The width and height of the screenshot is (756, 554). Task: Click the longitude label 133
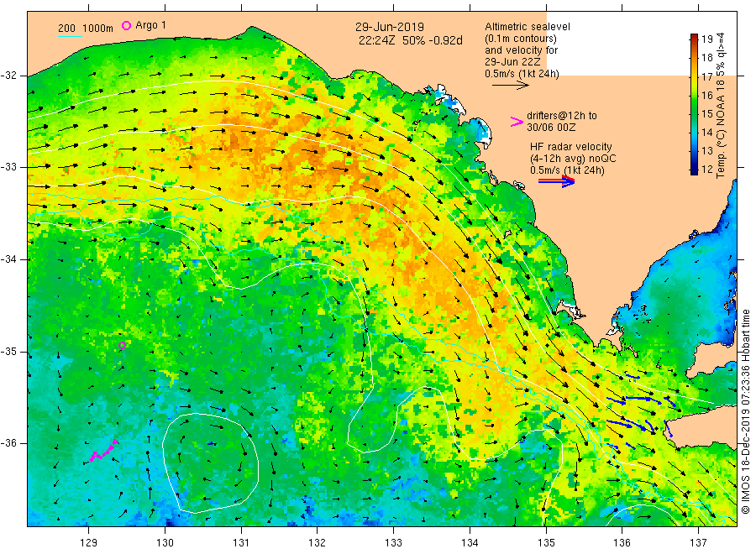(393, 543)
